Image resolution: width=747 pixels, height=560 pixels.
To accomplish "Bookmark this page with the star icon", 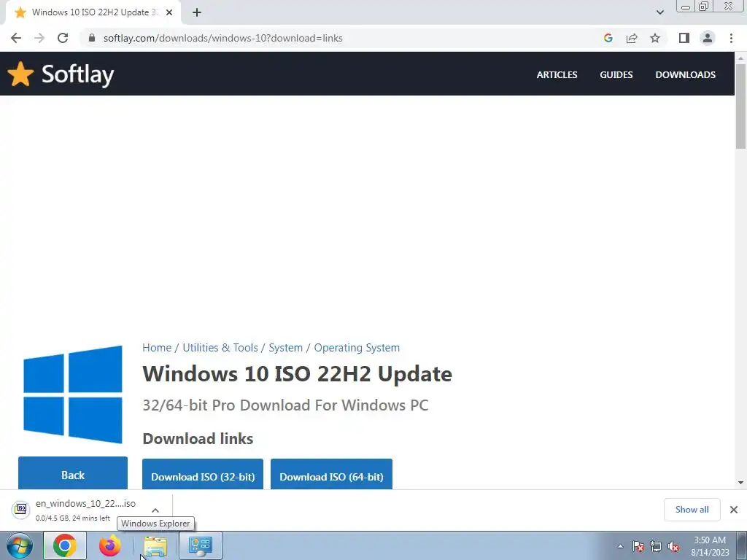I will coord(655,38).
